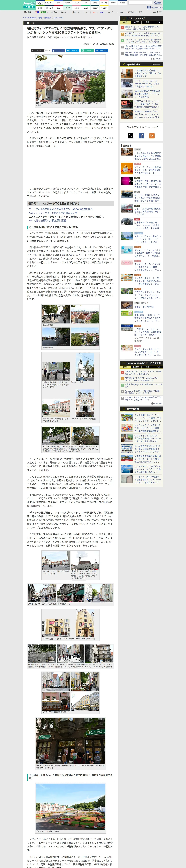Image resolution: width=186 pixels, height=868 pixels.
Task: Open the Bowers & Wilkins Px8 S2 article
Action: (147, 115)
